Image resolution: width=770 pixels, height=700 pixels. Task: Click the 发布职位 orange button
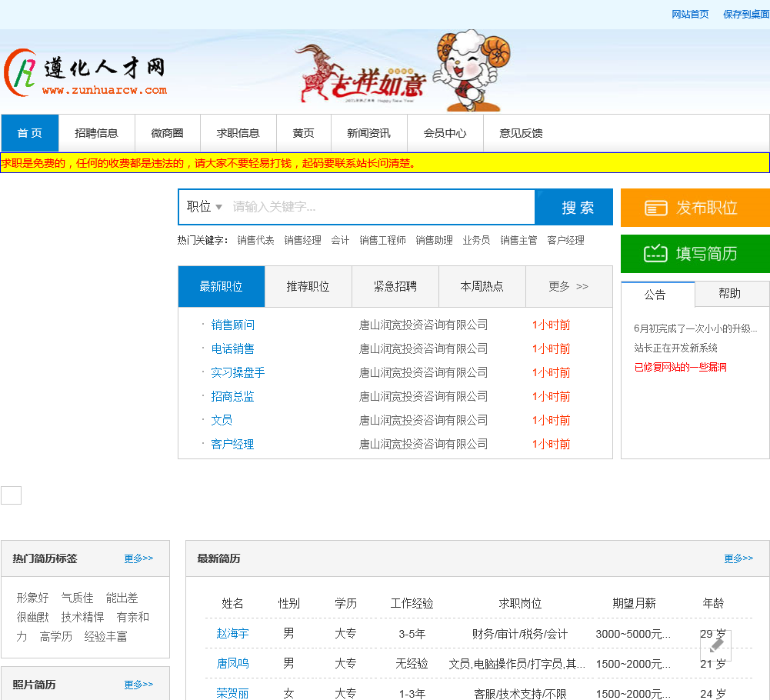click(x=695, y=208)
